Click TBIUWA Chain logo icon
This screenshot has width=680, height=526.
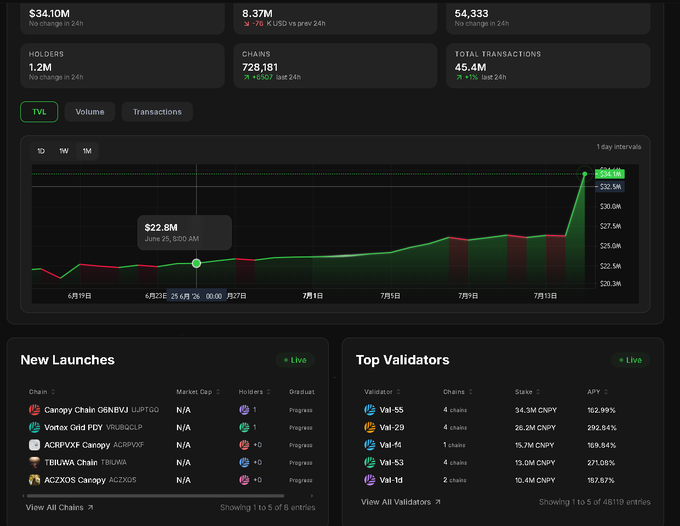coord(34,462)
